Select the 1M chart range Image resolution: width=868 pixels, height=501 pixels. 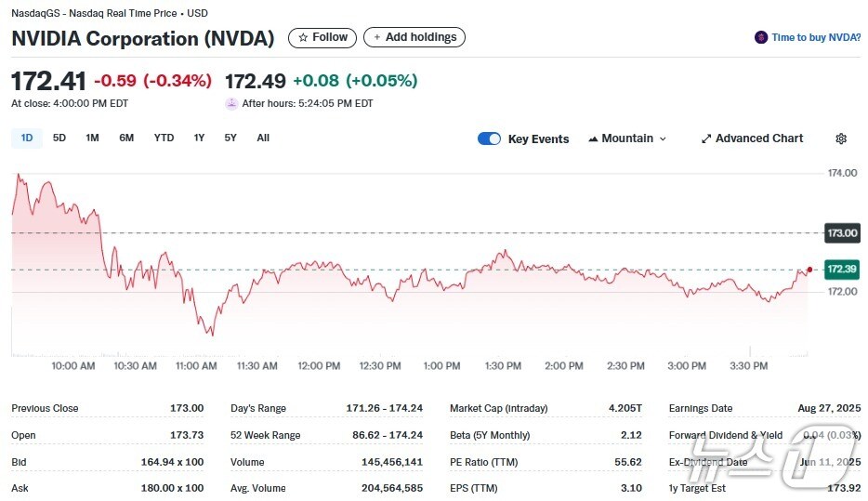tap(92, 138)
